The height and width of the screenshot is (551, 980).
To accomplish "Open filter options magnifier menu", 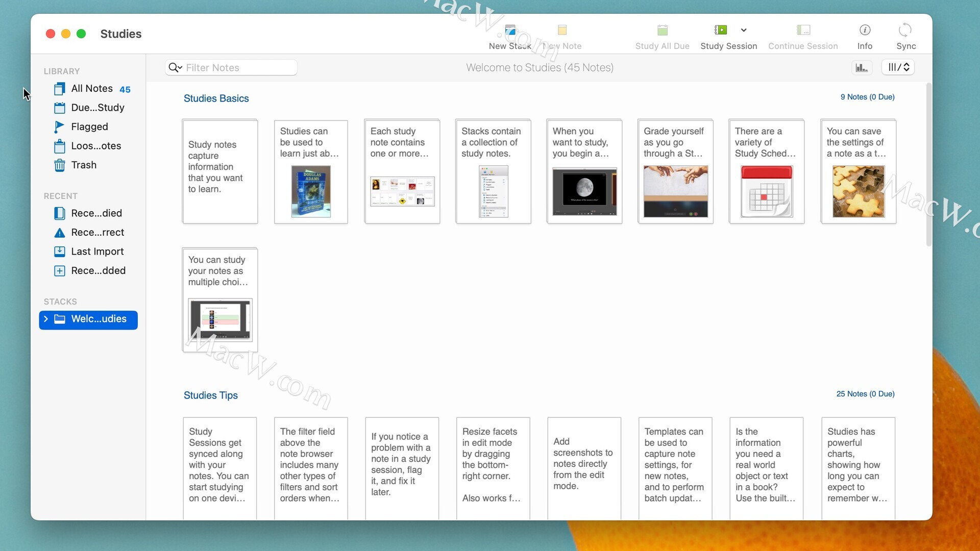I will coord(175,67).
